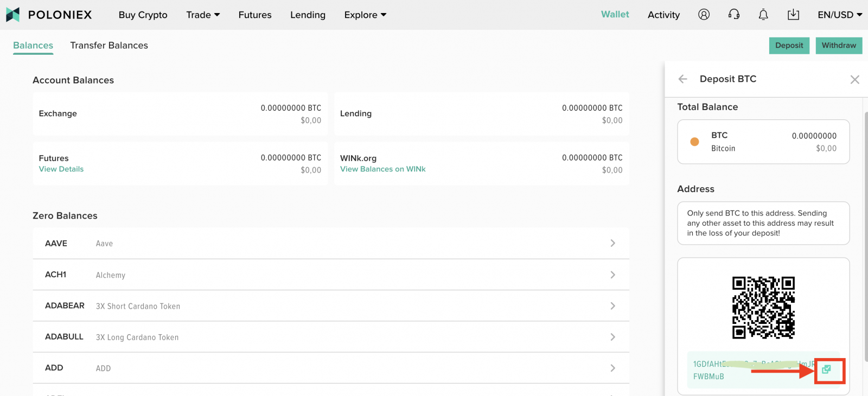The width and height of the screenshot is (868, 396).
Task: Close the Deposit BTC panel
Action: (854, 80)
